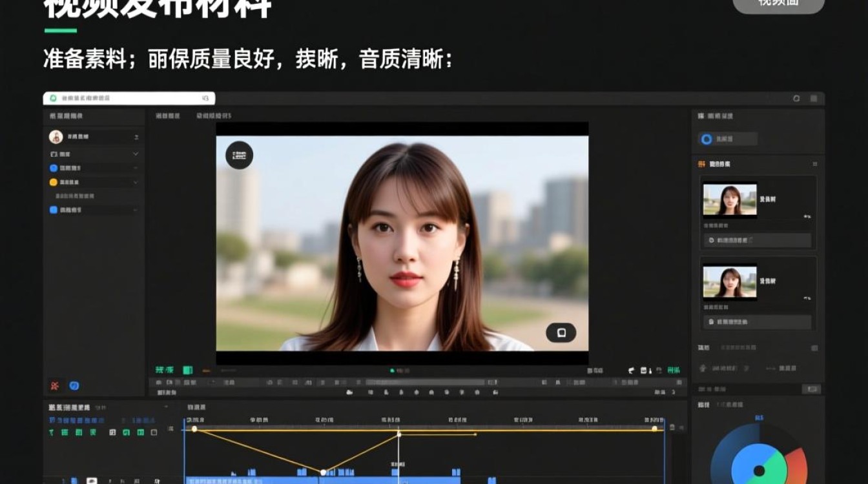
Task: Click the round dark badge on the video preview
Action: coord(239,155)
